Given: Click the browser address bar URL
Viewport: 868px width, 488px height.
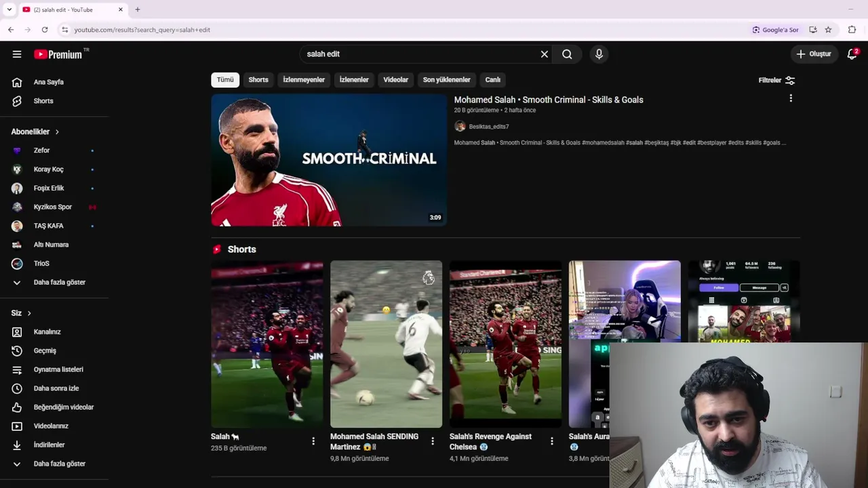Looking at the screenshot, I should pos(142,30).
